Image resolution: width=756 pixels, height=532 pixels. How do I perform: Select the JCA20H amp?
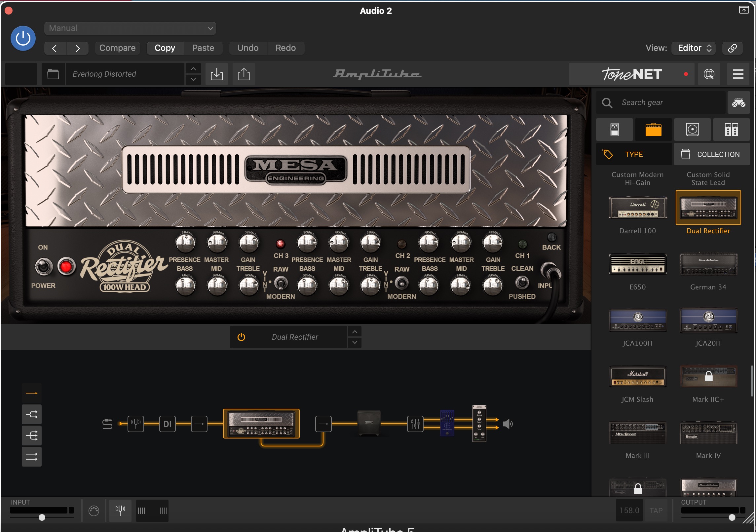click(x=708, y=320)
